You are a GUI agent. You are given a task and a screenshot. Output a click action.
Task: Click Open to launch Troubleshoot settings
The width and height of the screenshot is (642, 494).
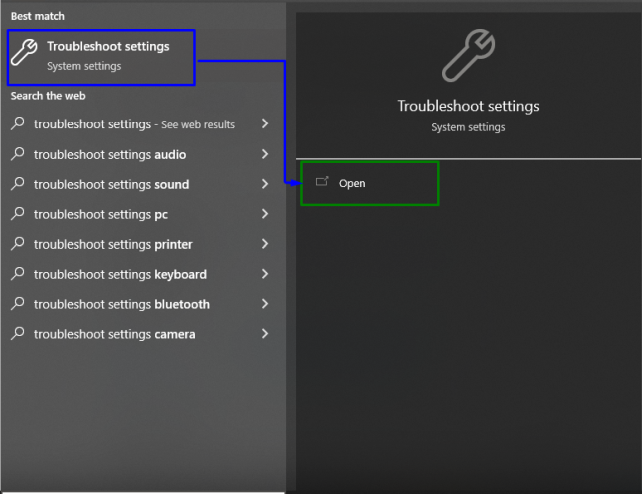click(352, 184)
